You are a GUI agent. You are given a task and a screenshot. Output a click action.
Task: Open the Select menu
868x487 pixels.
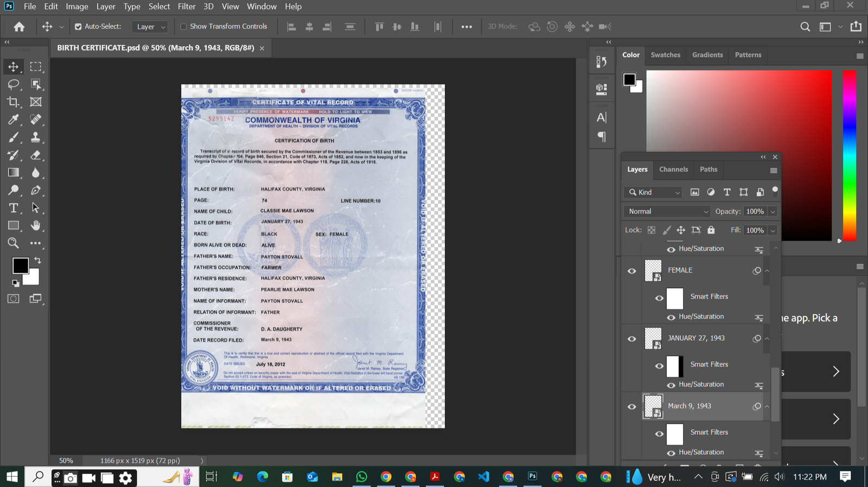click(x=159, y=7)
